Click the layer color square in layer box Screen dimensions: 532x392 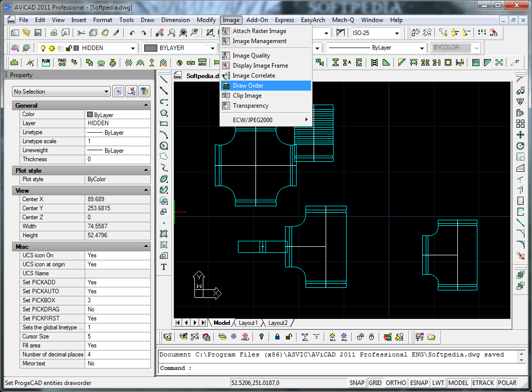tap(76, 48)
